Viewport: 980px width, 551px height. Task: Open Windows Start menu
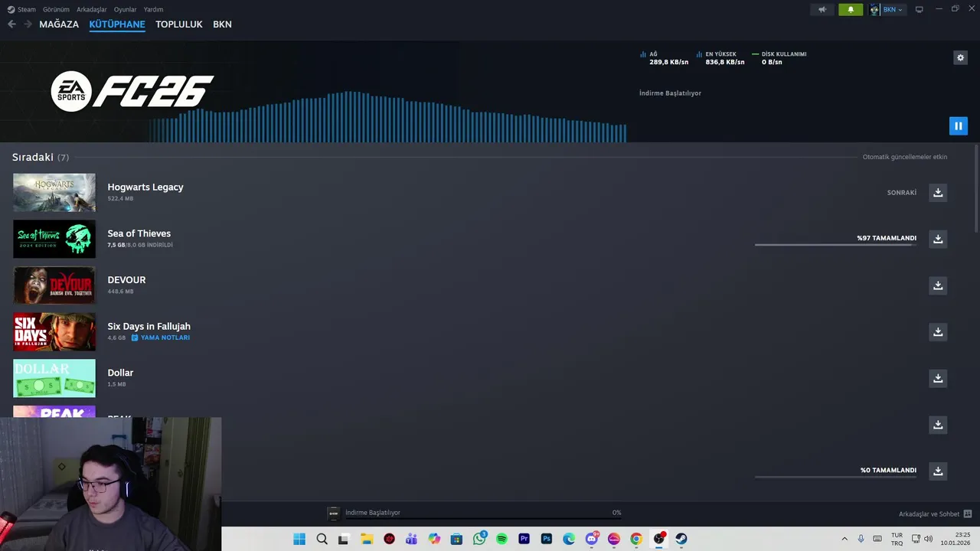(x=299, y=539)
